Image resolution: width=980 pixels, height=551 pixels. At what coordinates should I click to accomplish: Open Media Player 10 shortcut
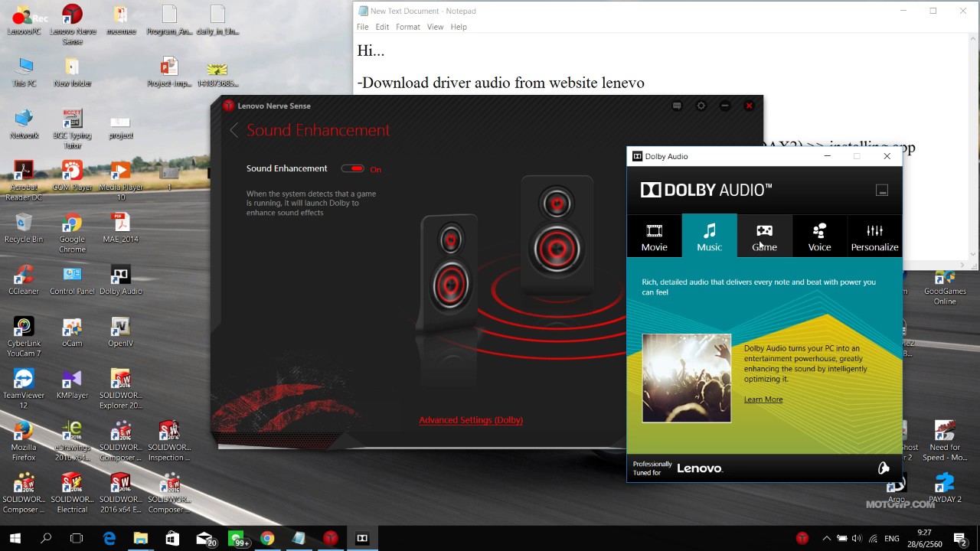pos(120,181)
